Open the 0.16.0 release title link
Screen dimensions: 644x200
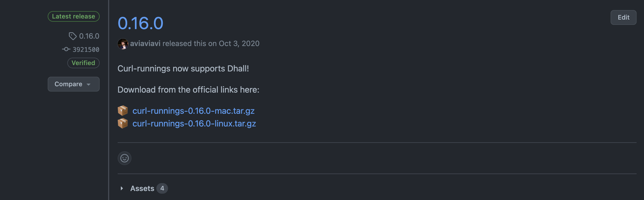140,23
